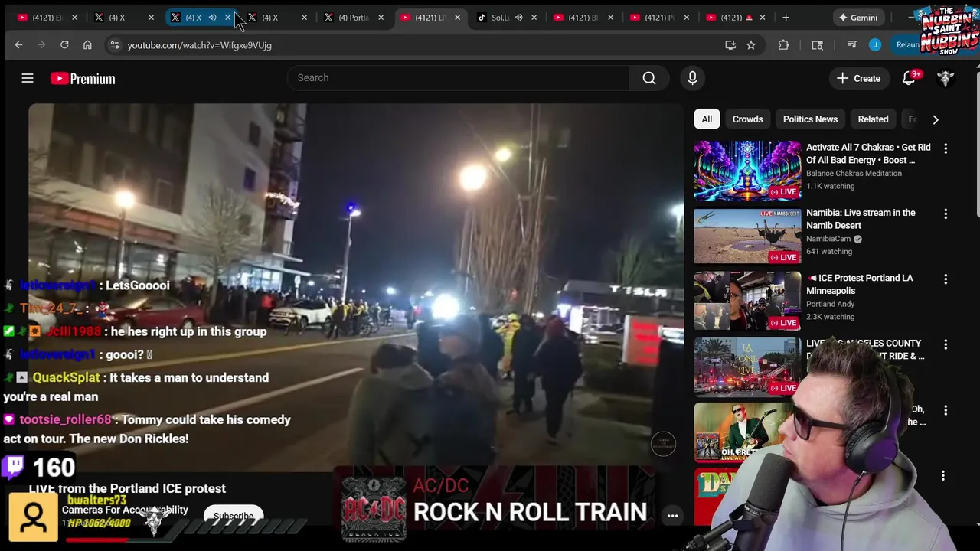The height and width of the screenshot is (551, 980).
Task: Open the browser home page icon
Action: (x=87, y=45)
